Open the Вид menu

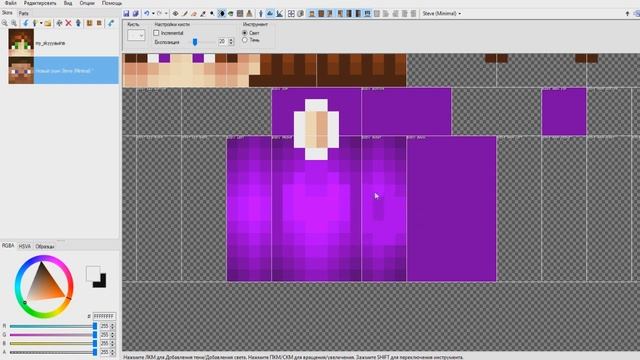tap(68, 3)
